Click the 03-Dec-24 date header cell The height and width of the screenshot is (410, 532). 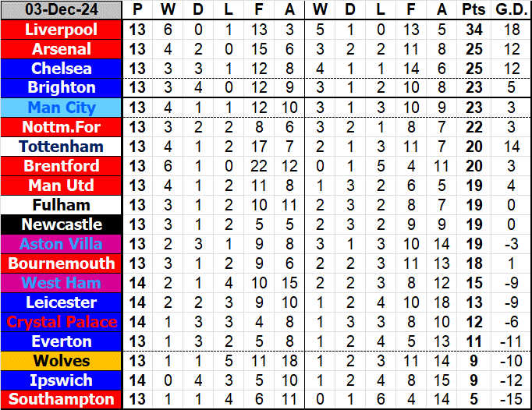(x=61, y=10)
